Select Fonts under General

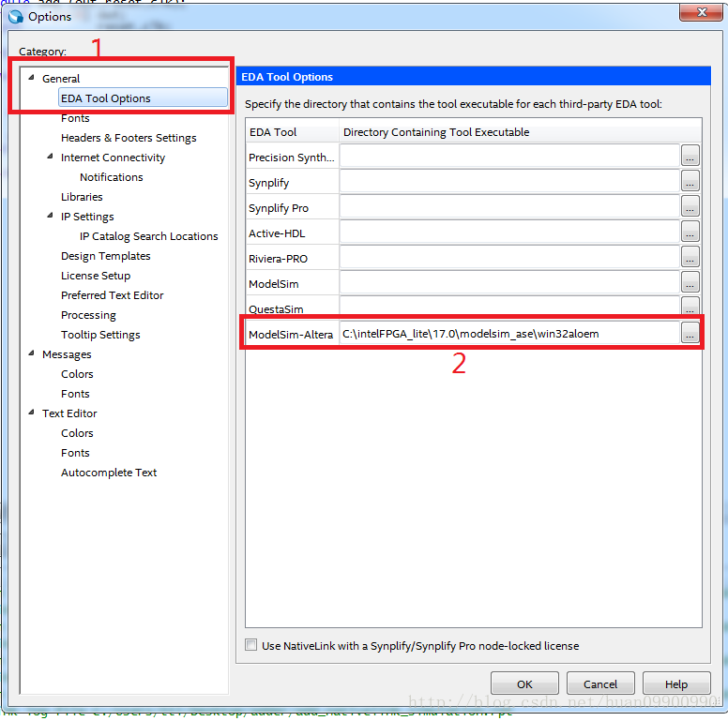tap(75, 118)
